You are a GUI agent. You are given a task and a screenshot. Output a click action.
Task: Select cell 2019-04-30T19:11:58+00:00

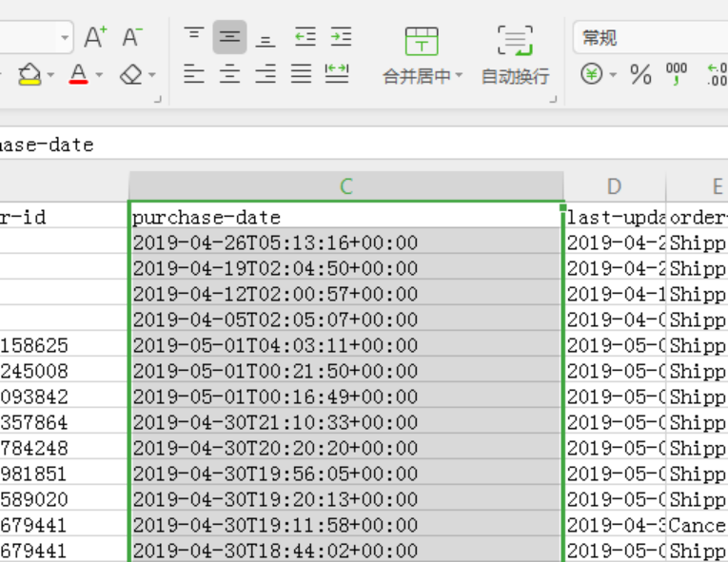345,525
